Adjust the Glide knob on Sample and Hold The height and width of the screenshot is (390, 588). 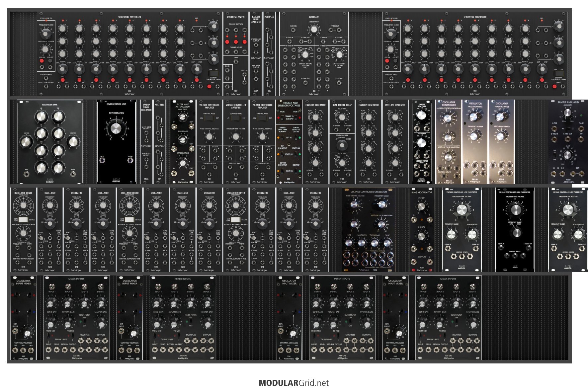[568, 155]
